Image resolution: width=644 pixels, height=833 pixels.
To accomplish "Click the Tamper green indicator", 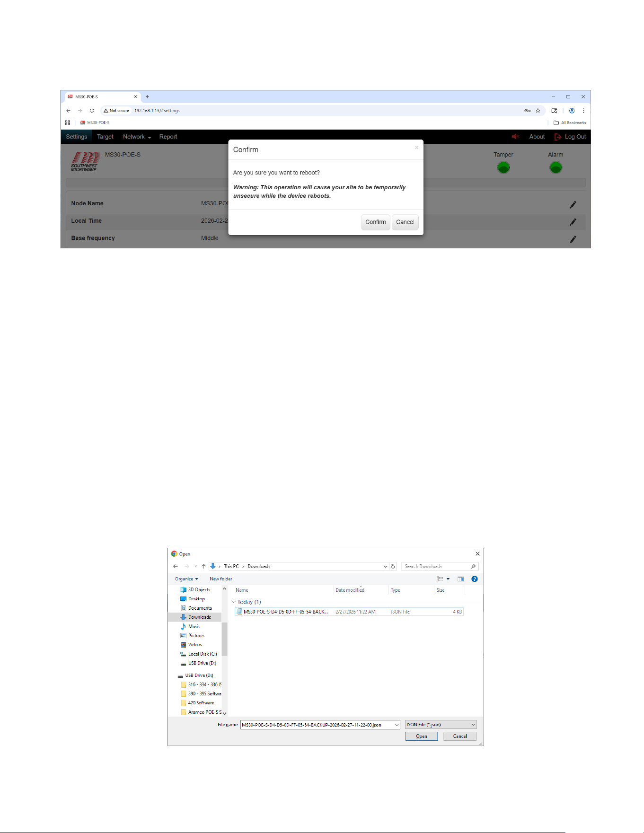I will [503, 167].
